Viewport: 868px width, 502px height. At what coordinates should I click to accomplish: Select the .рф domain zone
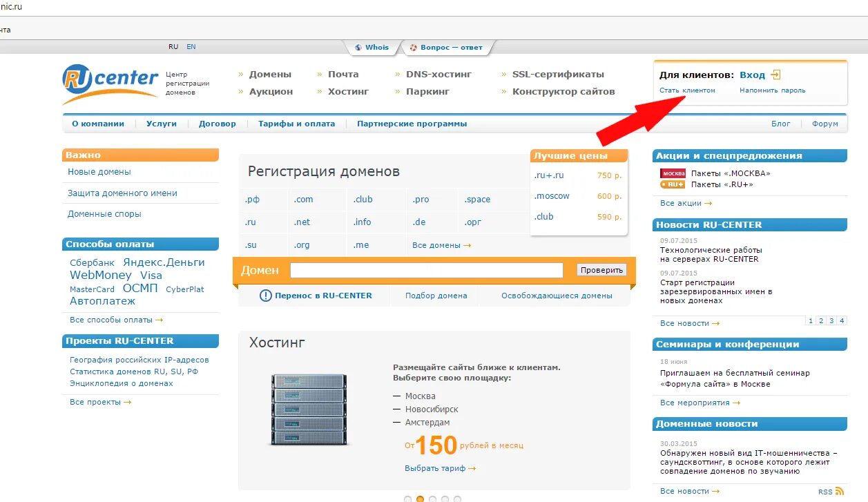point(252,200)
